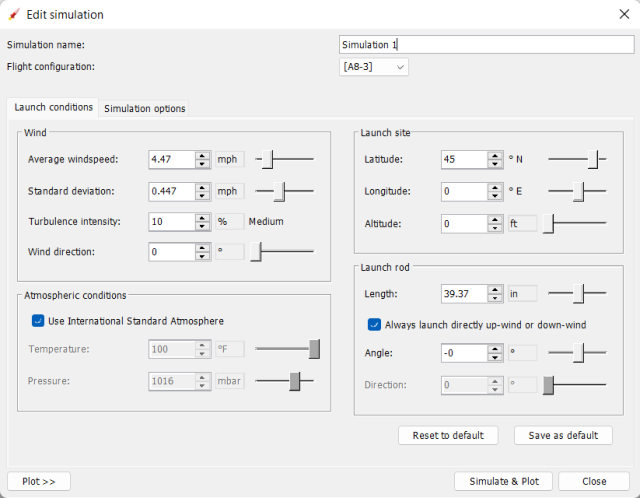Click the average windspeed slider
Screen dimensions: 640x498
[x=285, y=159]
